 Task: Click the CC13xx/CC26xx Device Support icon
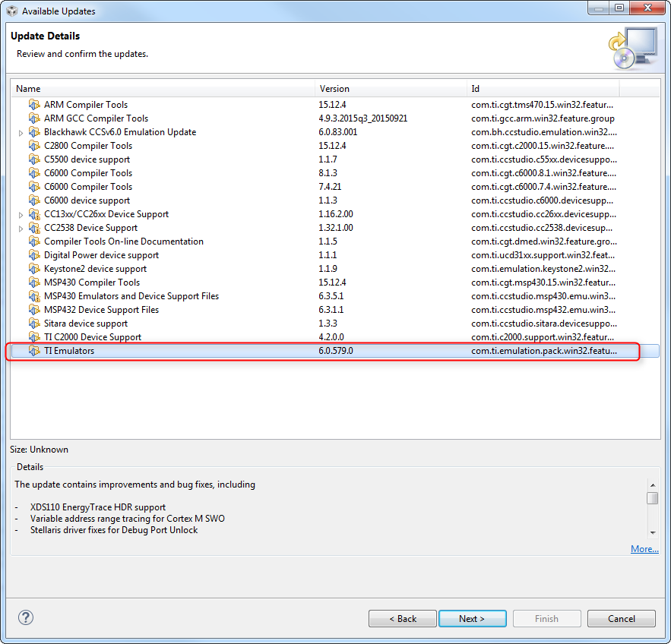pos(34,214)
